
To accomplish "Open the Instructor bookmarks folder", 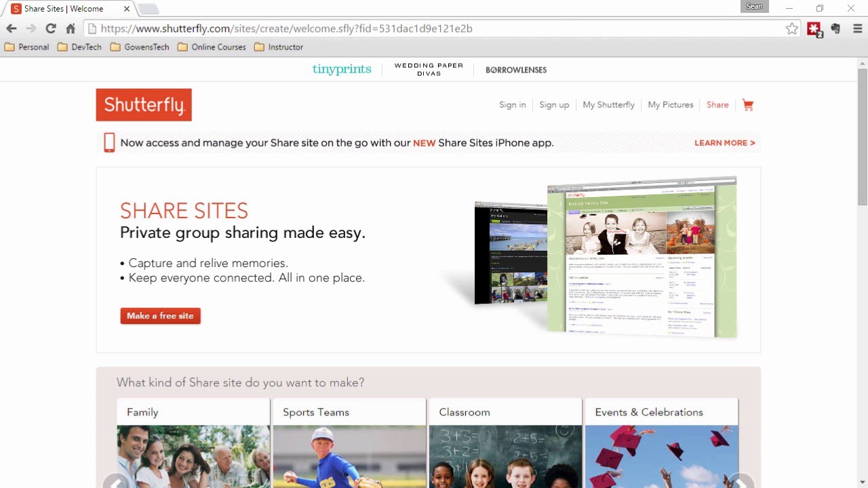I will [x=279, y=47].
